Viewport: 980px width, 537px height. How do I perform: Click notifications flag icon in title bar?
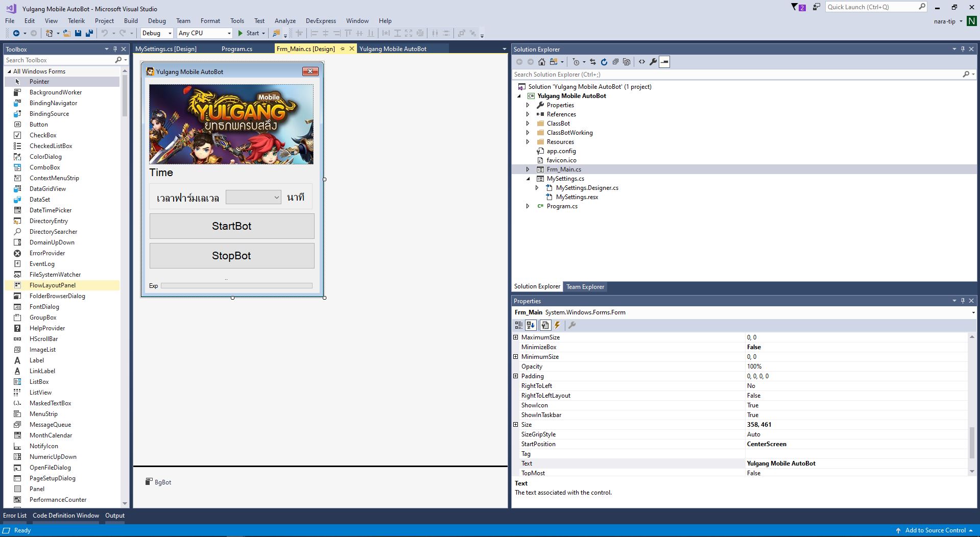798,7
